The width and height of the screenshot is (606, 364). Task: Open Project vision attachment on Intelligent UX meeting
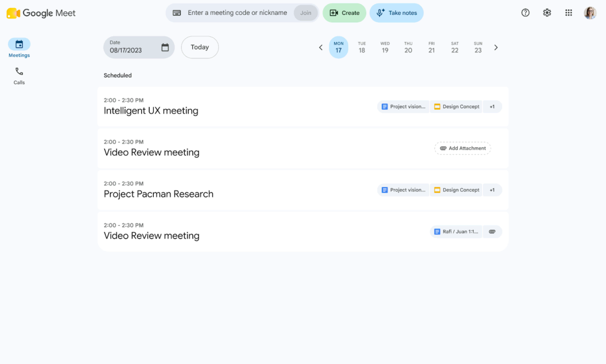403,107
